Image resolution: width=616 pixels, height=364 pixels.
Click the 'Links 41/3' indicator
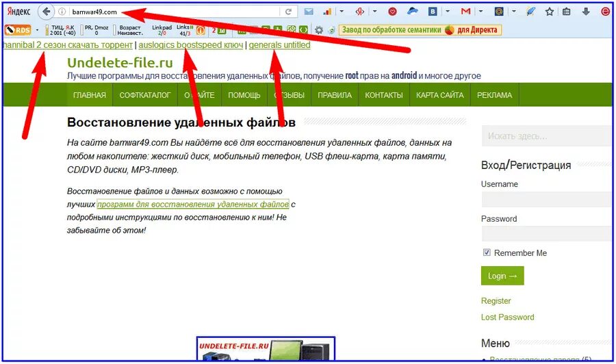point(185,30)
